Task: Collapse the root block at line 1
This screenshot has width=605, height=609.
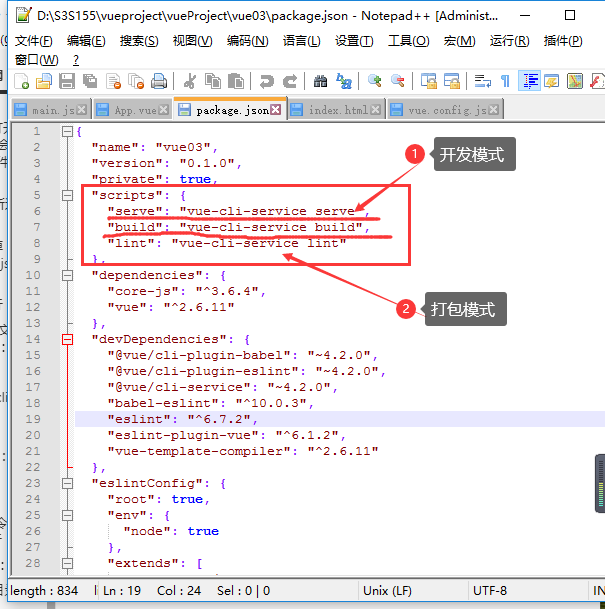Action: (68, 132)
